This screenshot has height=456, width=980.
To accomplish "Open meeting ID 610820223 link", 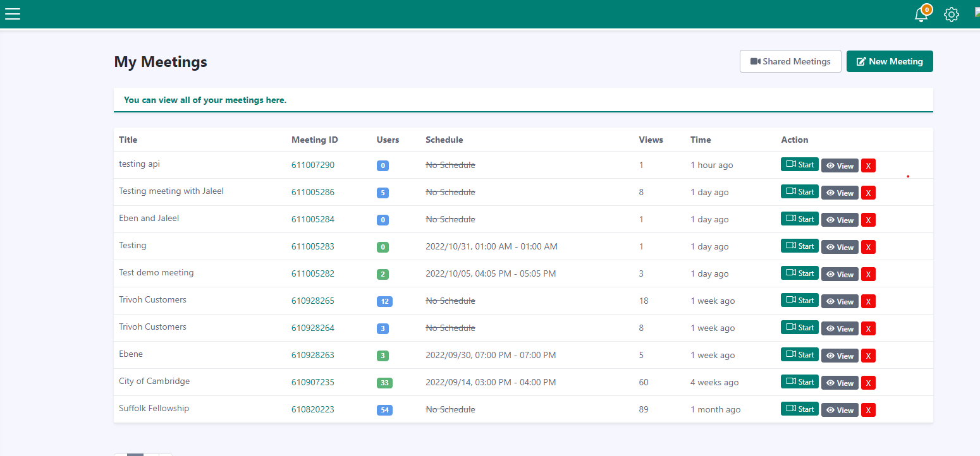I will pos(313,409).
